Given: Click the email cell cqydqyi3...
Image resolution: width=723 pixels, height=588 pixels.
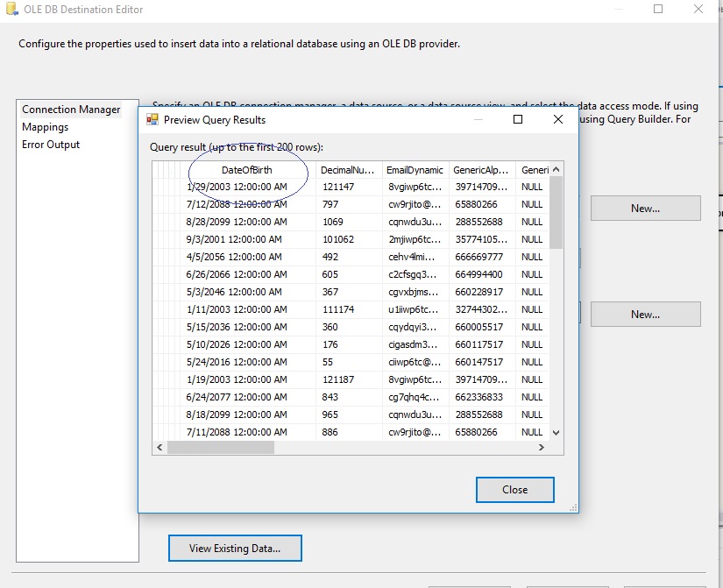Looking at the screenshot, I should pyautogui.click(x=415, y=327).
